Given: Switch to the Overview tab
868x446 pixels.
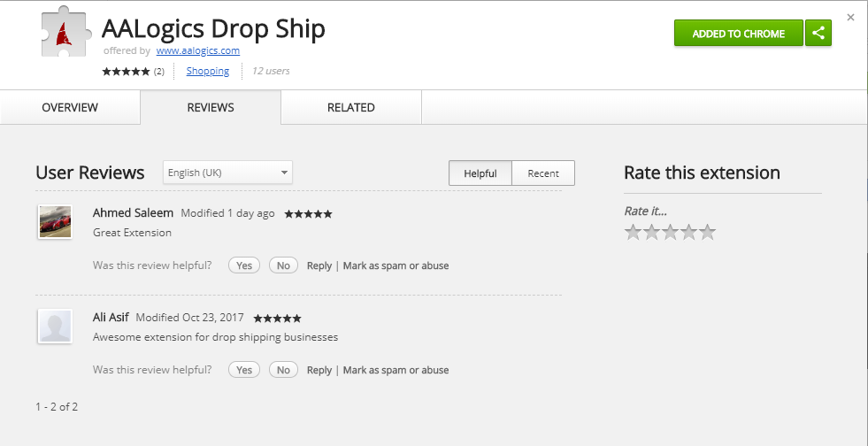Looking at the screenshot, I should click(70, 107).
